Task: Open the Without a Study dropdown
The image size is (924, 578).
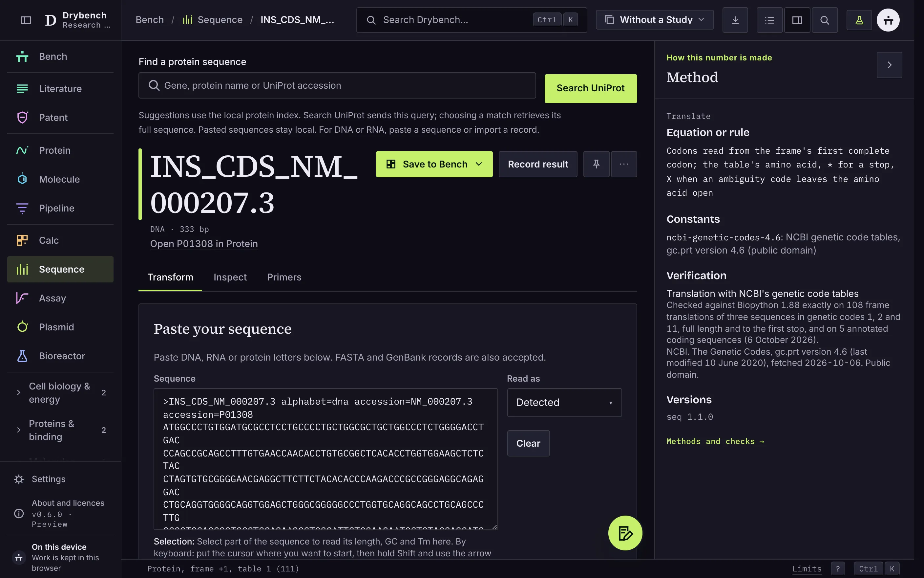Action: [654, 20]
